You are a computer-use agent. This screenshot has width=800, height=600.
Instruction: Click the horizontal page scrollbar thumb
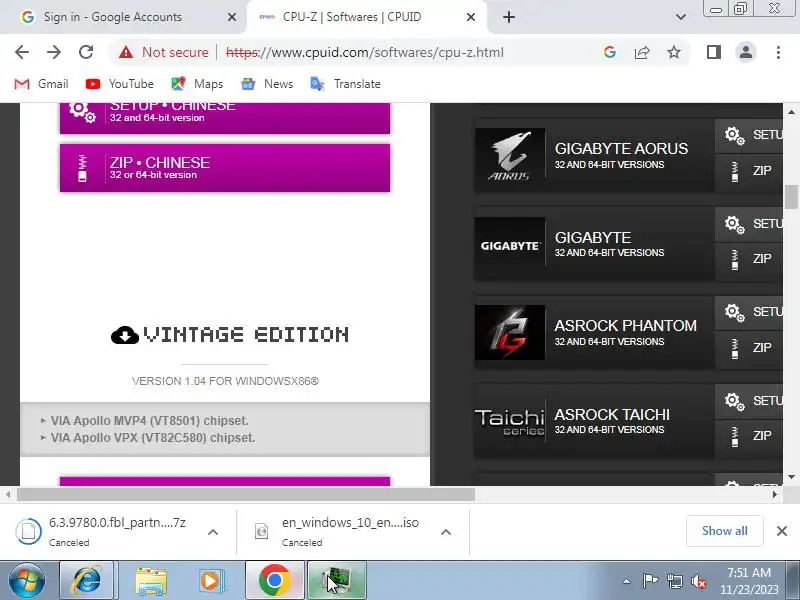click(246, 494)
